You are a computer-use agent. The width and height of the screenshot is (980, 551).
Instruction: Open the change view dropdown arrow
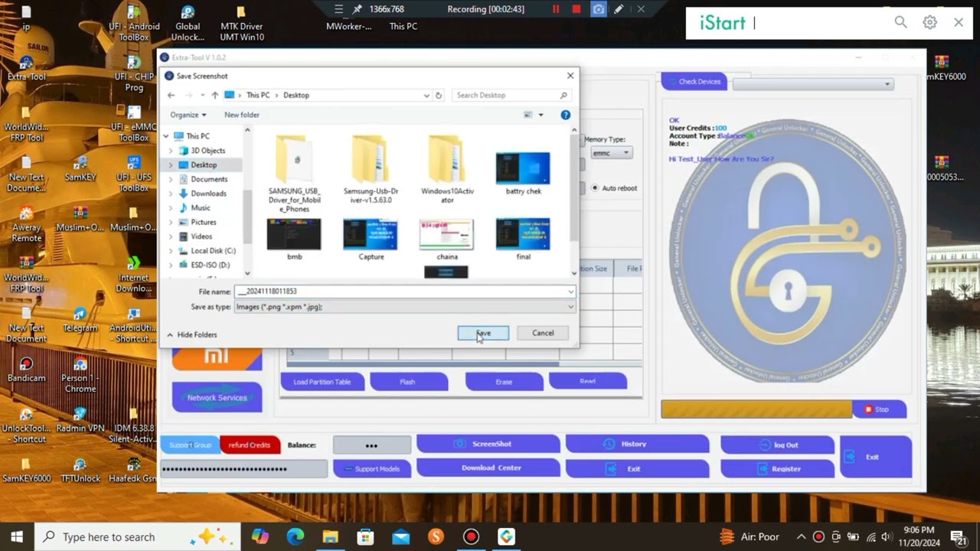click(x=541, y=115)
